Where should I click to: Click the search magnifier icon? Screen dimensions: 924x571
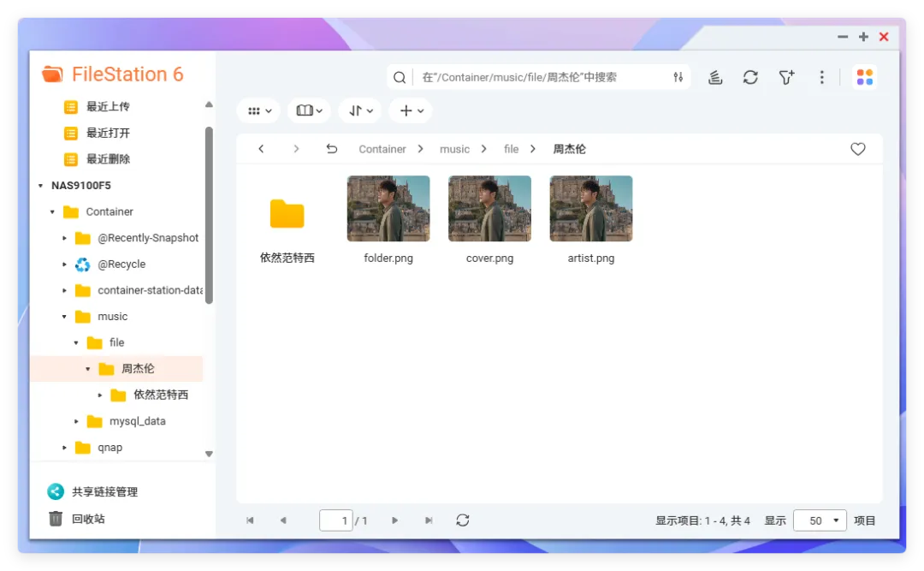click(400, 77)
